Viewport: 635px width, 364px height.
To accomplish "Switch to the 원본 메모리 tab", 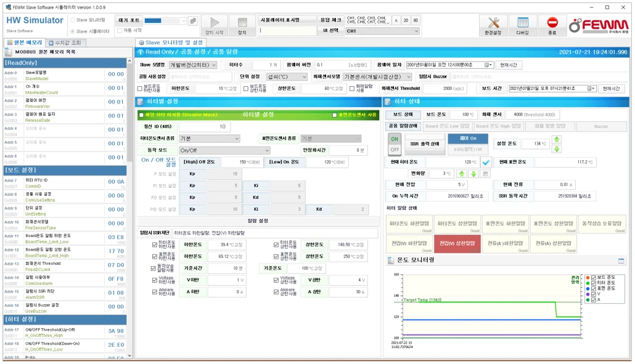I will click(x=24, y=42).
